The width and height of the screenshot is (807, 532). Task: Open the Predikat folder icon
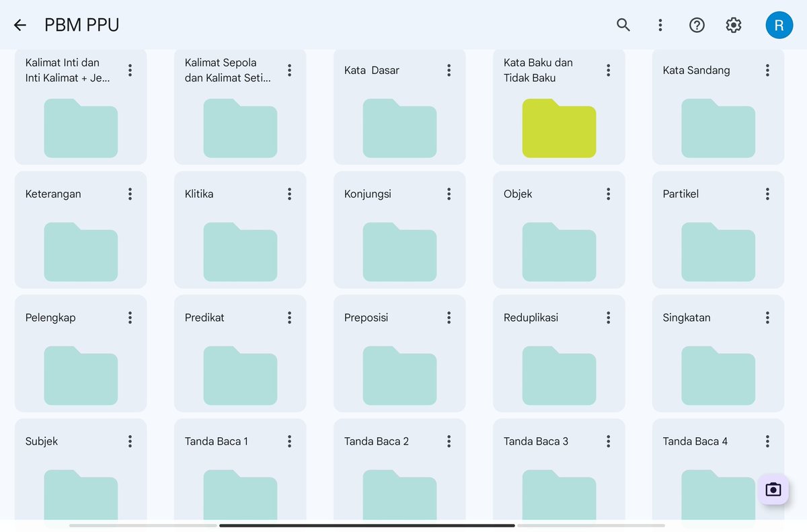pos(240,375)
